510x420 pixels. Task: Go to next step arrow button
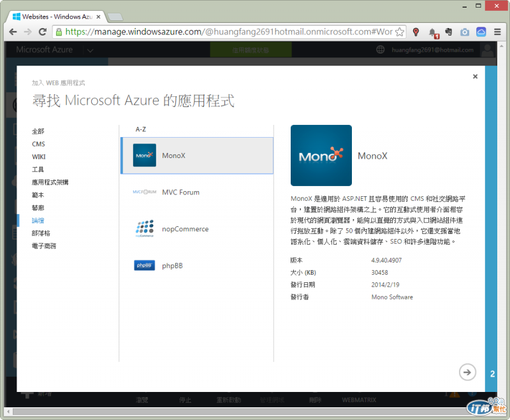click(467, 372)
